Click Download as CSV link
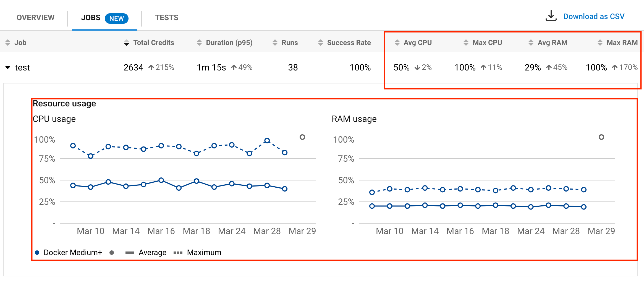The image size is (644, 283). coord(594,17)
